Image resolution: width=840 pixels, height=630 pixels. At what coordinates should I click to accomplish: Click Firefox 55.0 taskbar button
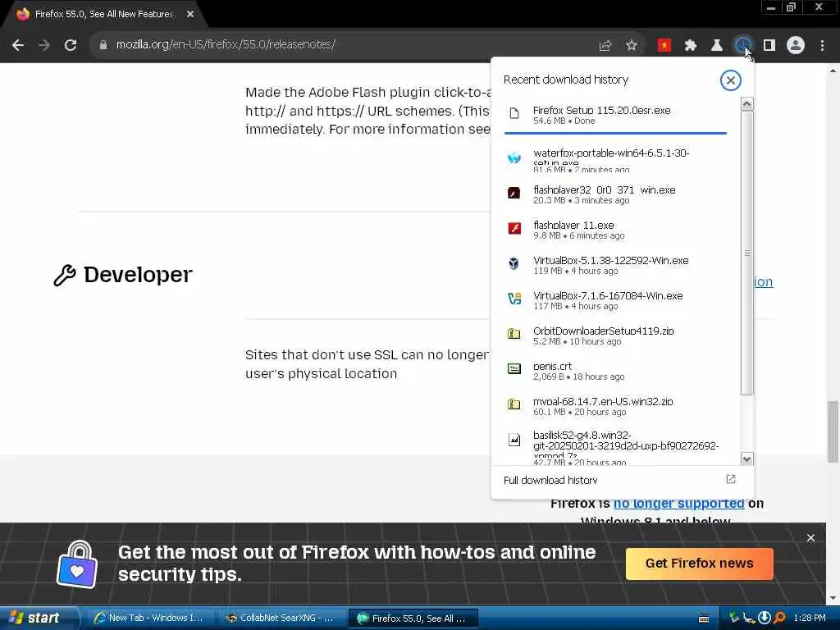[413, 619]
